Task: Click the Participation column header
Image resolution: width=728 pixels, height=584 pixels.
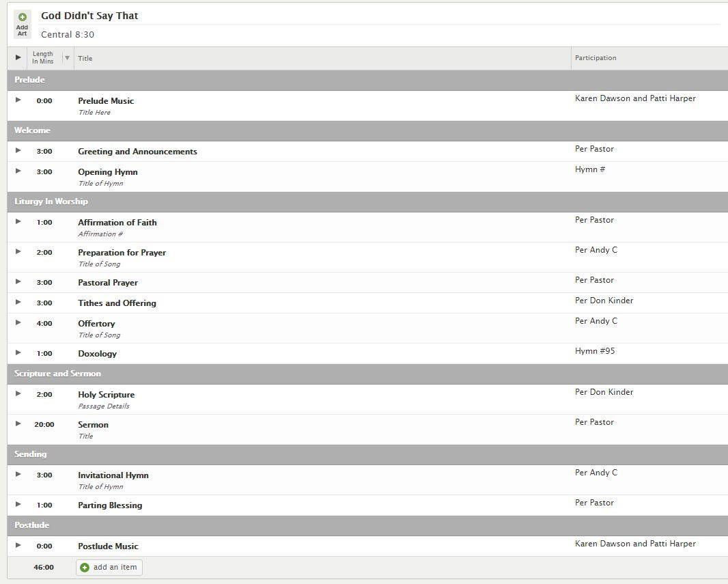Action: (596, 58)
